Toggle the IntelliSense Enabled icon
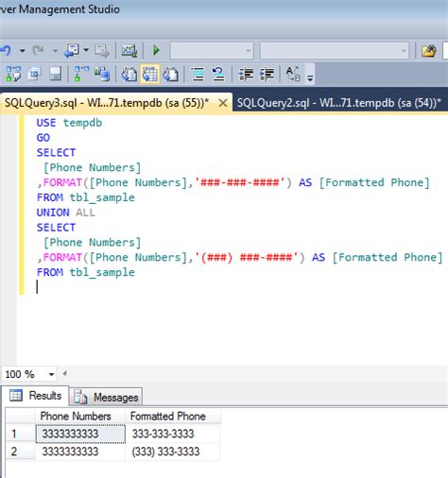The width and height of the screenshot is (448, 478). [x=55, y=74]
